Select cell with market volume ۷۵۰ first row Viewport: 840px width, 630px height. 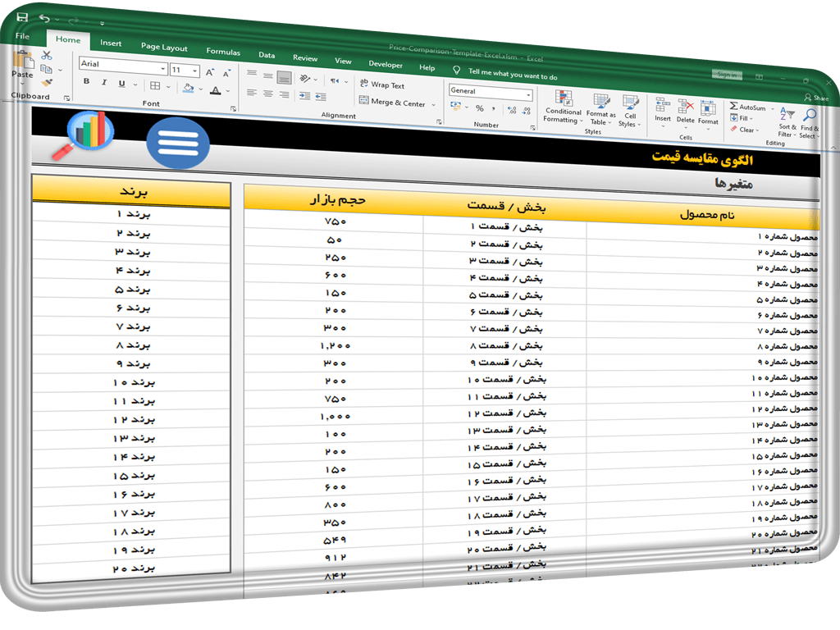coord(334,221)
